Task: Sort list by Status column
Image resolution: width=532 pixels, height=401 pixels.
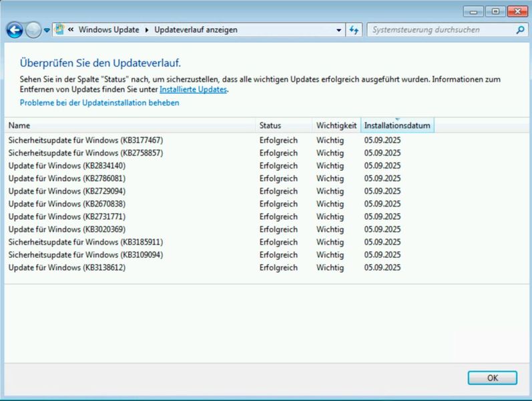Action: 284,126
